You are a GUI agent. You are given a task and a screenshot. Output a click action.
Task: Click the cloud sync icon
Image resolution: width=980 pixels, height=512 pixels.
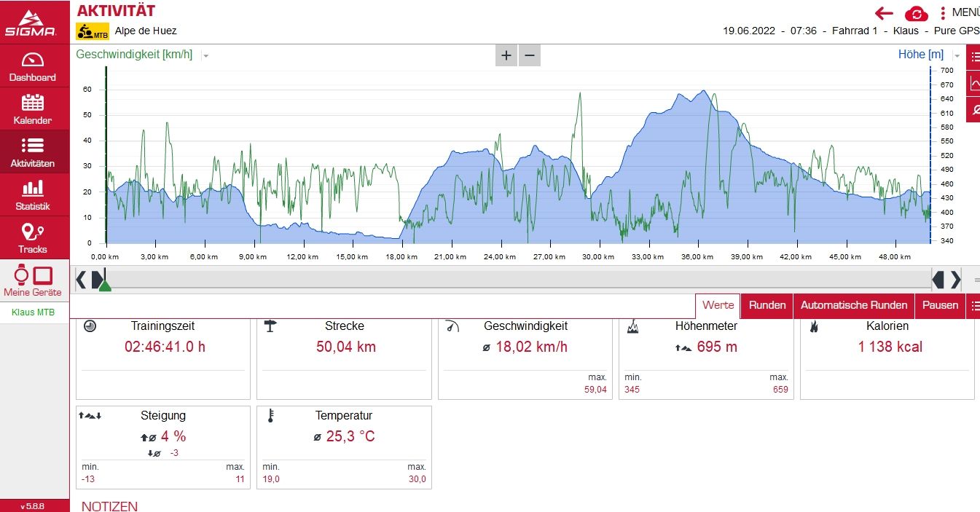[x=916, y=14]
